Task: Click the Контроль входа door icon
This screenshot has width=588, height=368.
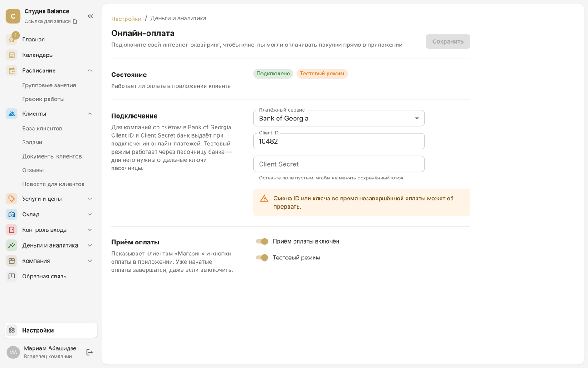Action: [11, 230]
